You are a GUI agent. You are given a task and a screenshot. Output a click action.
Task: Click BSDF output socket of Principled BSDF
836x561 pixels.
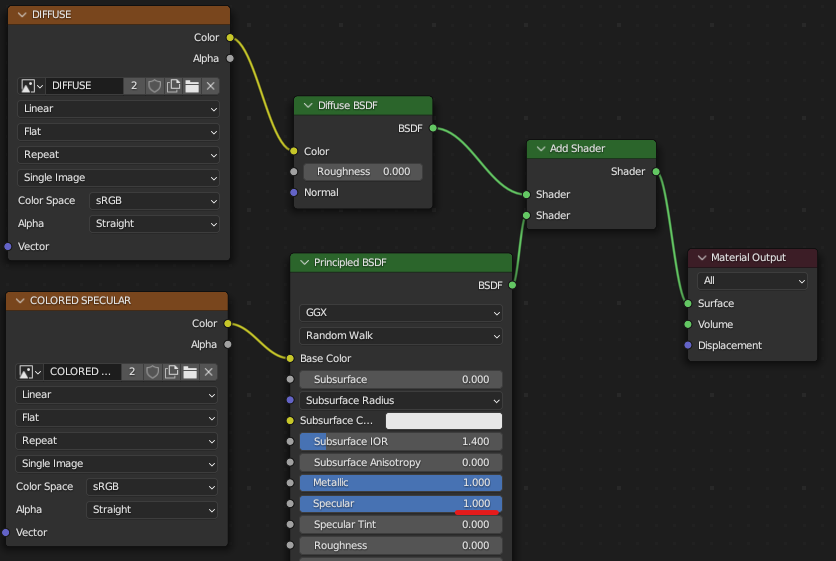512,285
